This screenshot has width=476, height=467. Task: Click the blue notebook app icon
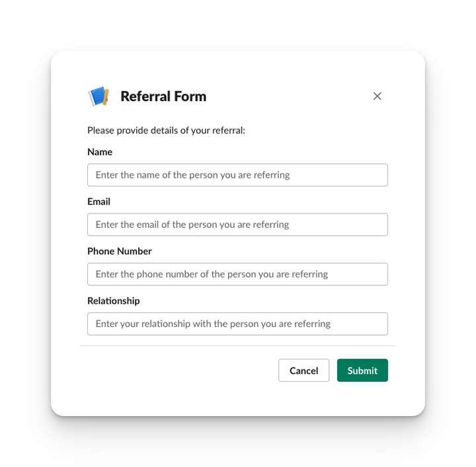[99, 96]
